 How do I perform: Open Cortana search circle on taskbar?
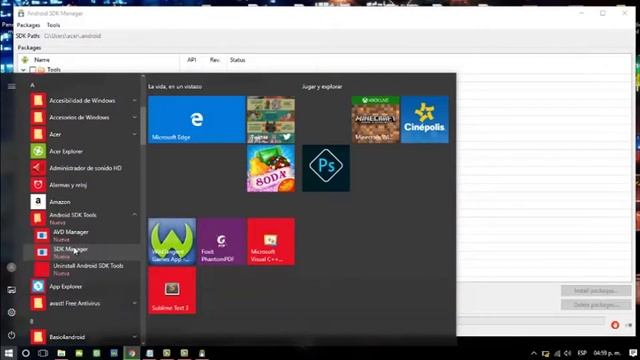[25, 353]
